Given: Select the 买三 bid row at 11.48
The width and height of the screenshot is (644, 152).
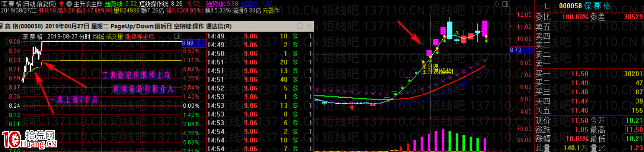Looking at the screenshot, I should [589, 92].
